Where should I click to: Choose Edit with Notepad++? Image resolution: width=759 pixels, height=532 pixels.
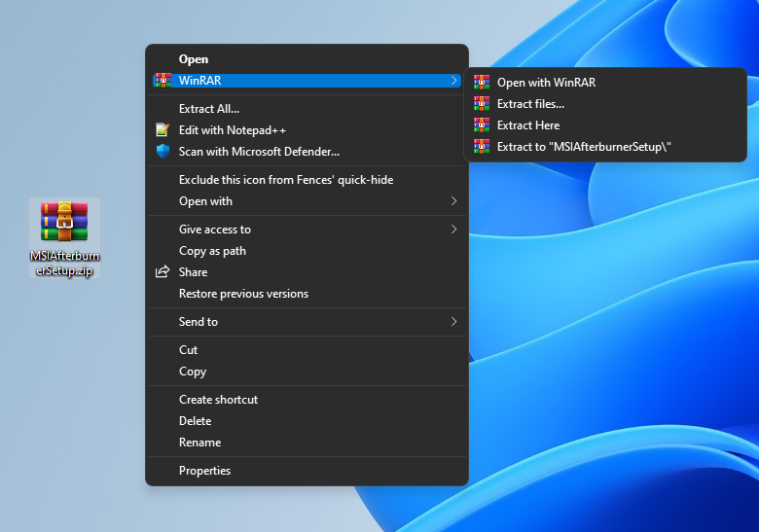[x=307, y=129]
